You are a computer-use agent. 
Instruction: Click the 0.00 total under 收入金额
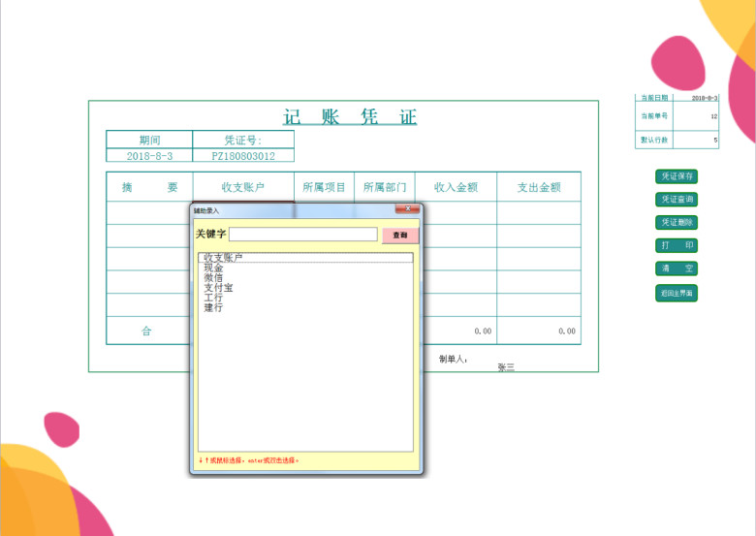point(483,331)
